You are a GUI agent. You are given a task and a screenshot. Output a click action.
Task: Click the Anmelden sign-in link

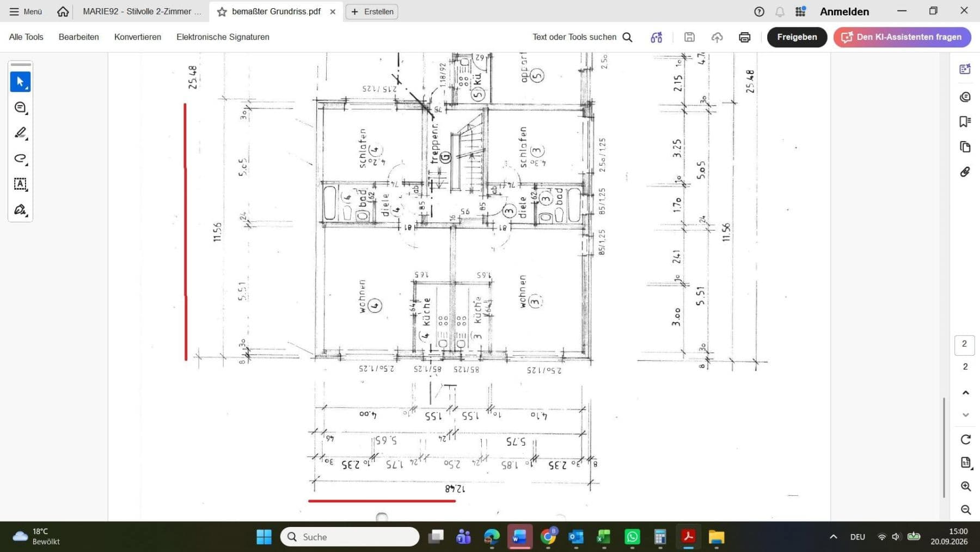tap(844, 11)
